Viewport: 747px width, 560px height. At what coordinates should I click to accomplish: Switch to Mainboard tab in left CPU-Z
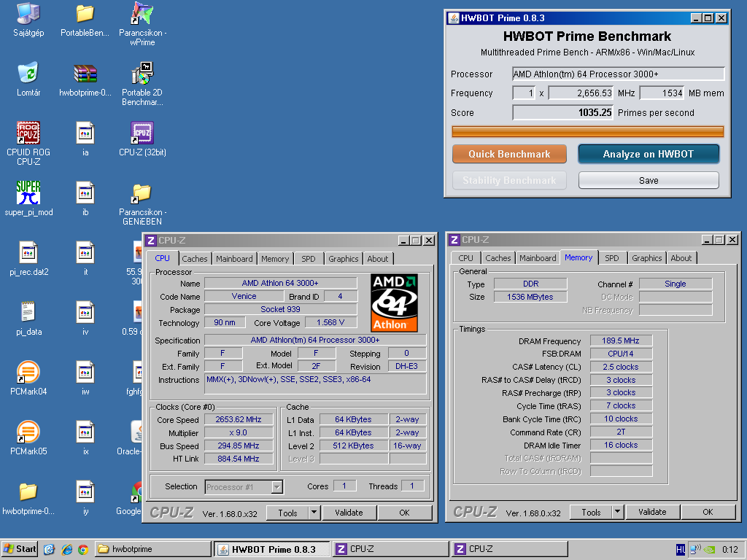click(234, 259)
